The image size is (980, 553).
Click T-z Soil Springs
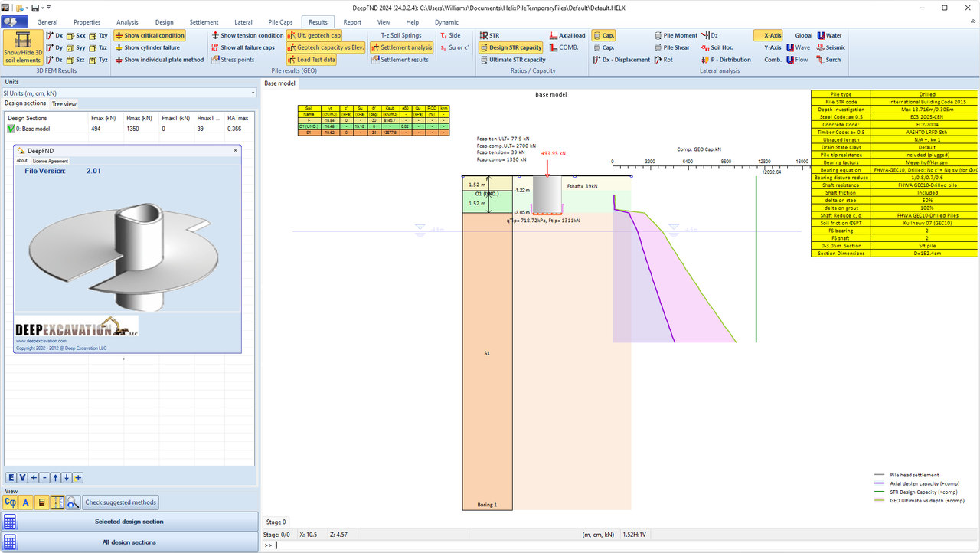[401, 35]
